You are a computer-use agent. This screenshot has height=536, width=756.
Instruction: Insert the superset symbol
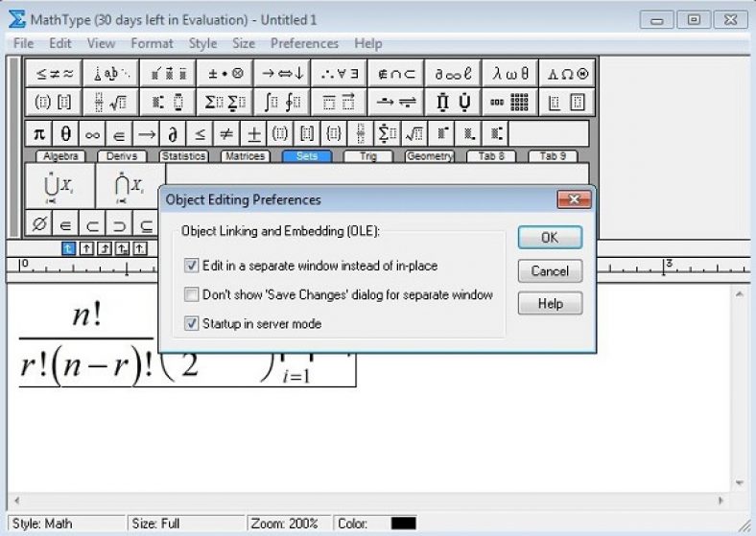tap(120, 223)
